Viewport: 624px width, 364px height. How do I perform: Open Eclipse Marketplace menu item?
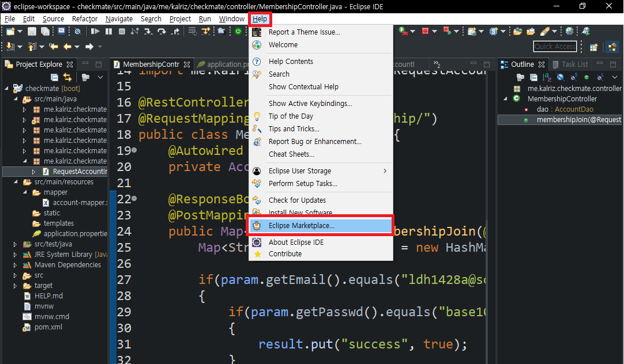321,225
